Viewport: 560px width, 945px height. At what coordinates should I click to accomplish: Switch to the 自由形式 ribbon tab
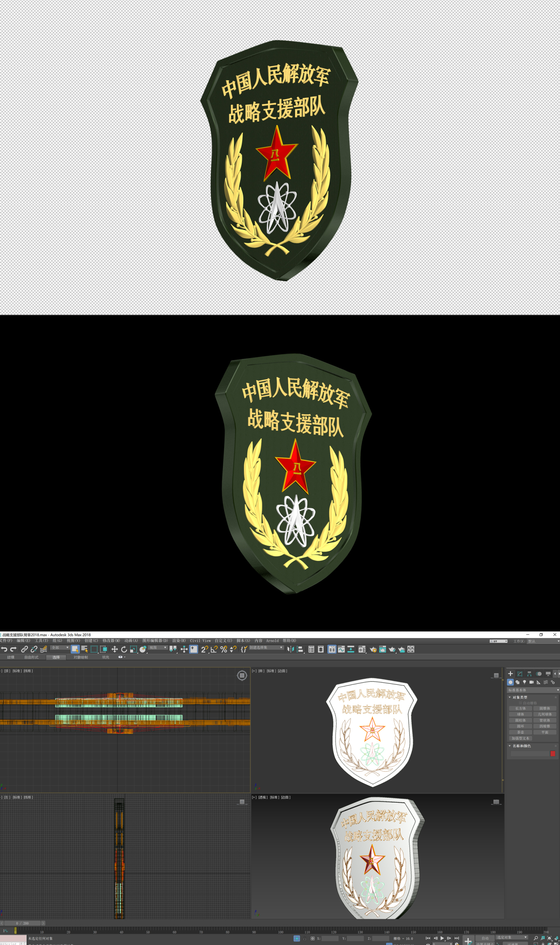31,657
